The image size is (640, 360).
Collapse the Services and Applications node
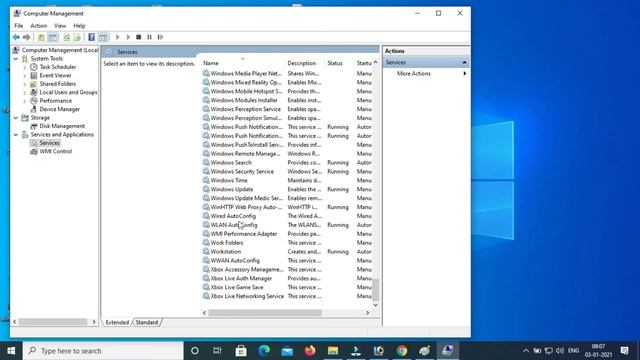point(16,135)
